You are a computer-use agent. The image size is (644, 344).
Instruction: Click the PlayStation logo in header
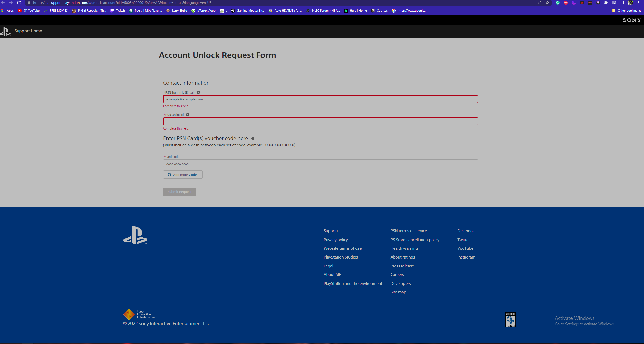(x=5, y=31)
